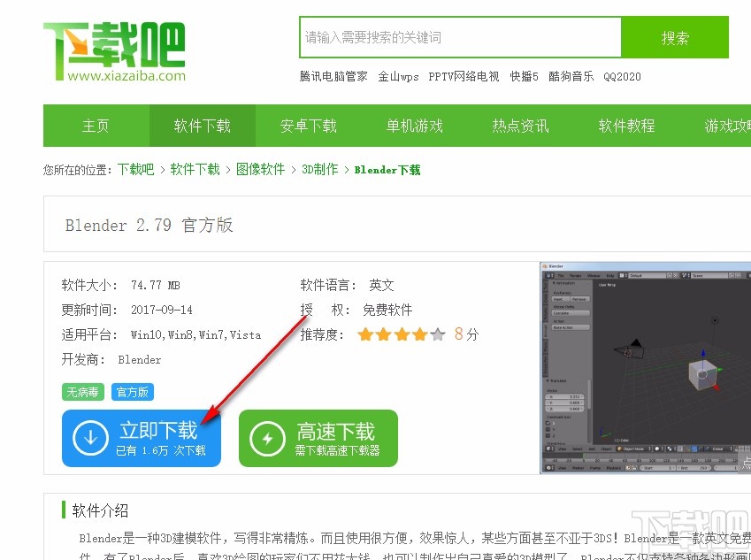Click the blue 立即下载 button
Image resolution: width=751 pixels, height=560 pixels.
pos(142,438)
